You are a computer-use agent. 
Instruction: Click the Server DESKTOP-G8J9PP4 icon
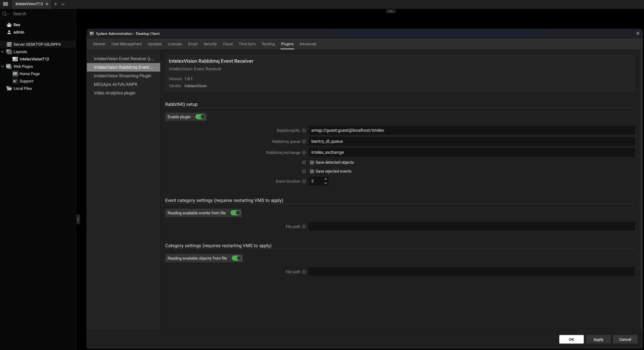click(9, 44)
